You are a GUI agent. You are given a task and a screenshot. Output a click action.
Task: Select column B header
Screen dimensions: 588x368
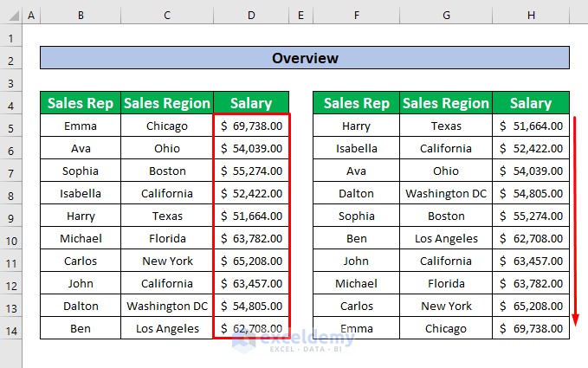(x=81, y=16)
